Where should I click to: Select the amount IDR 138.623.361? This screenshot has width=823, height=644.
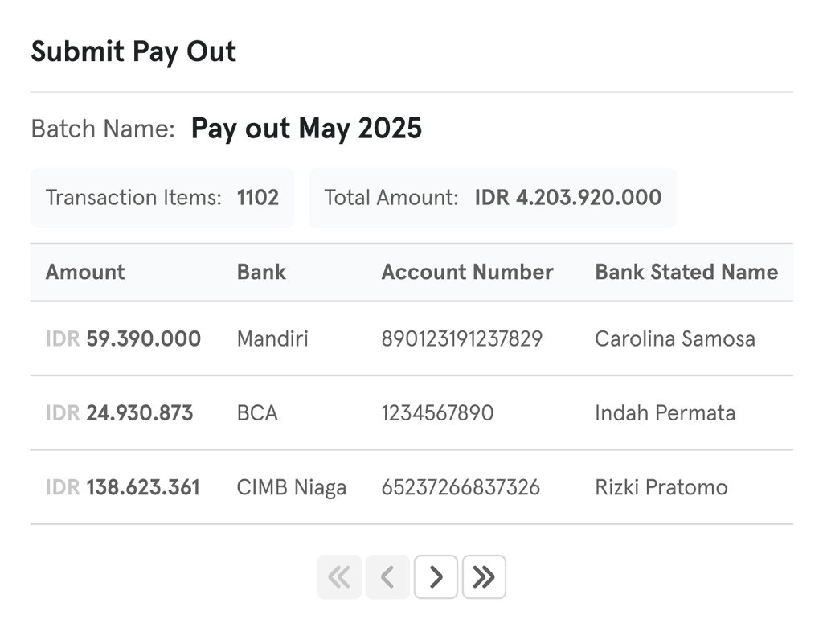point(123,487)
